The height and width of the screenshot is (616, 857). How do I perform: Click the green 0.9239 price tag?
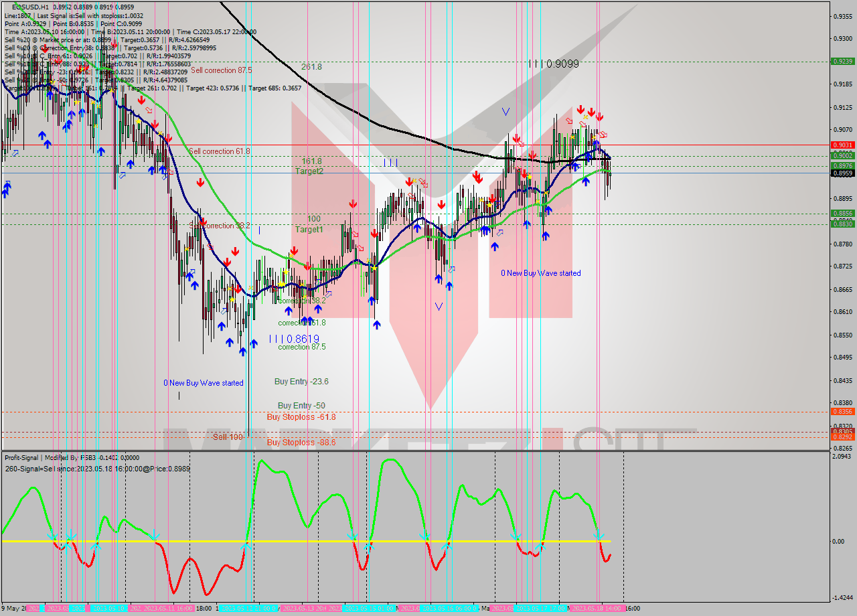842,61
